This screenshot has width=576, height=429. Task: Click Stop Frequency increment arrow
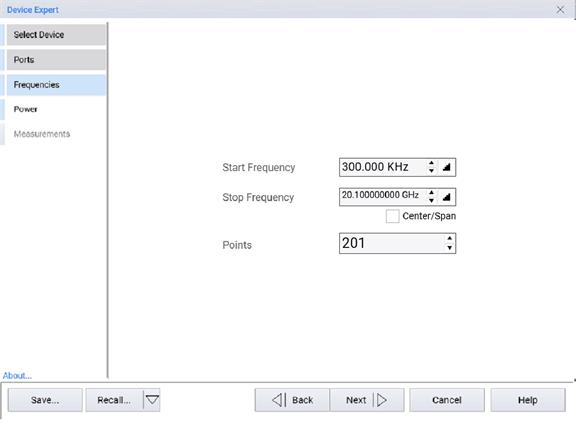(431, 193)
